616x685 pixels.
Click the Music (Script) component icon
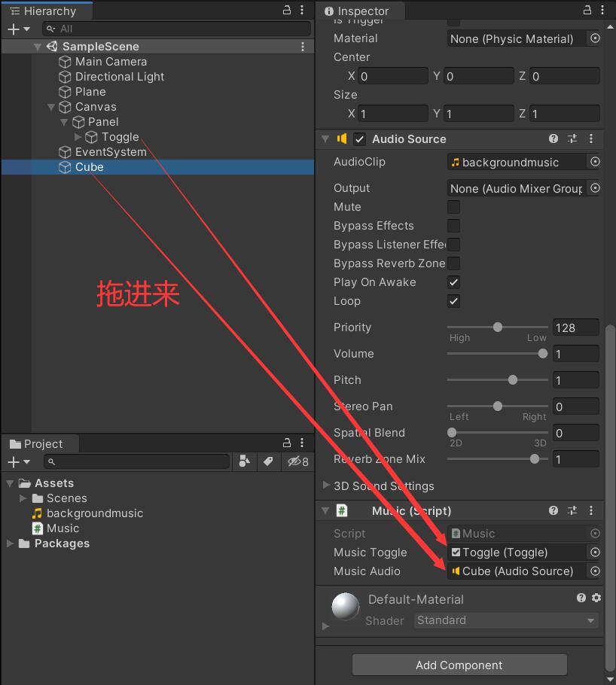pos(343,510)
